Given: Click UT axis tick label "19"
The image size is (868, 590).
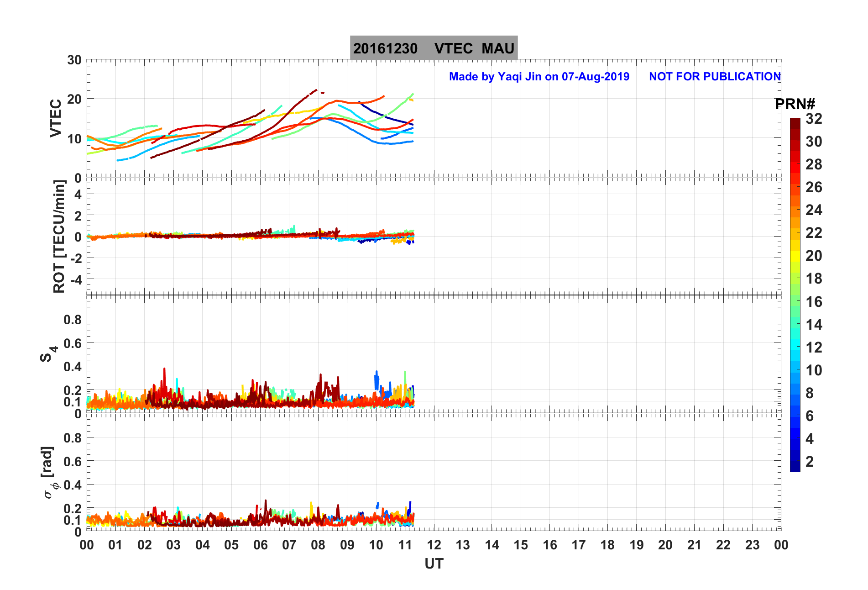Looking at the screenshot, I should pos(637,545).
